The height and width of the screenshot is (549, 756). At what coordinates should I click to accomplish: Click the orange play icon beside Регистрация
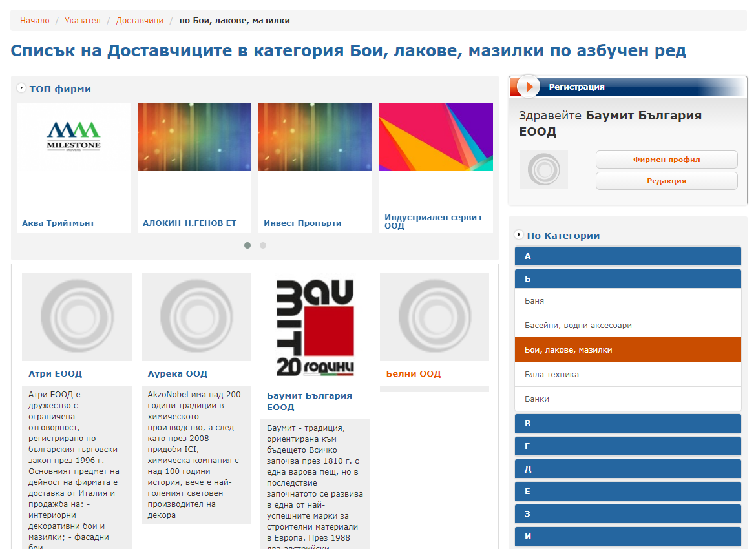[x=528, y=87]
